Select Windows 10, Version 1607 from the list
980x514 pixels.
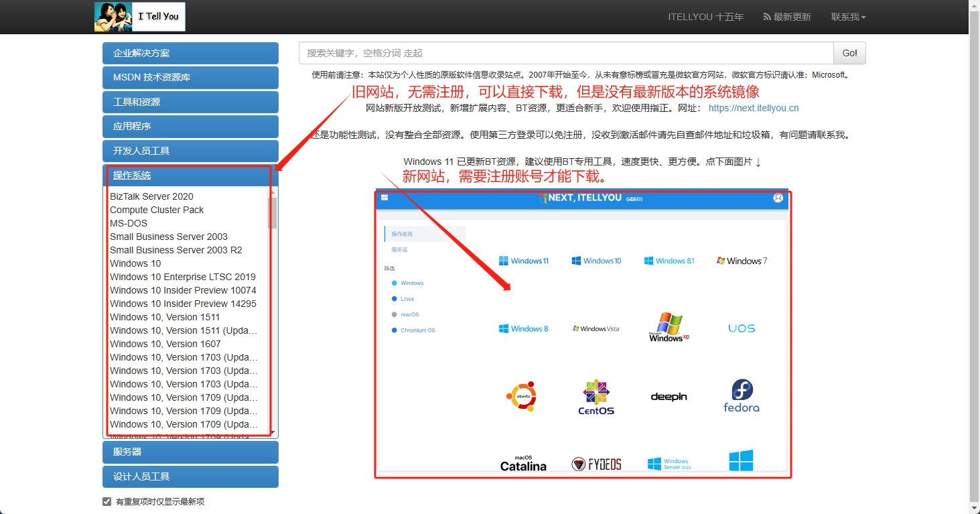pyautogui.click(x=165, y=344)
